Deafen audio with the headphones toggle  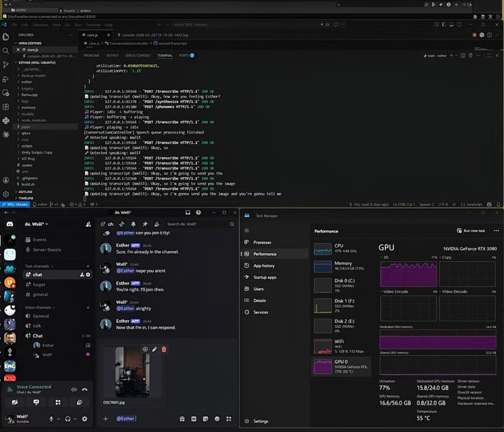[x=68, y=419]
